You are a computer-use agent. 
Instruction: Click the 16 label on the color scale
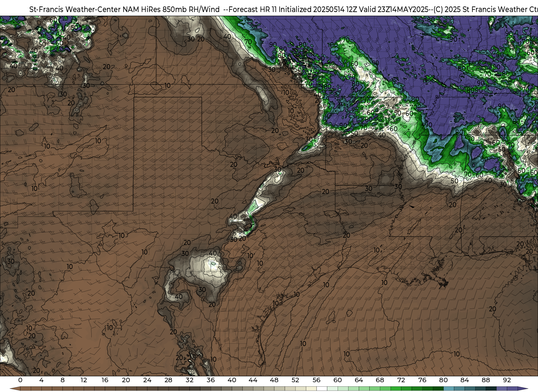[105, 380]
